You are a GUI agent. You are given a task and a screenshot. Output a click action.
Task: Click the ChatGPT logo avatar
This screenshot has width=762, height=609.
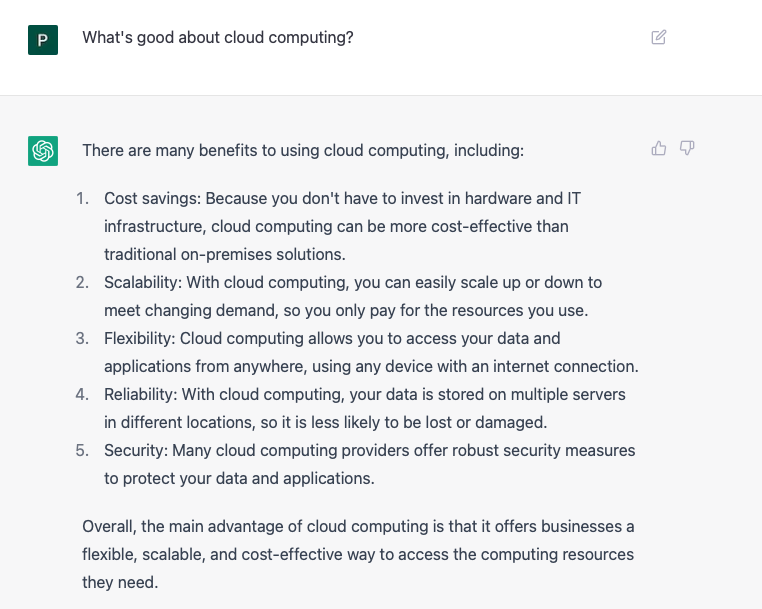[43, 151]
